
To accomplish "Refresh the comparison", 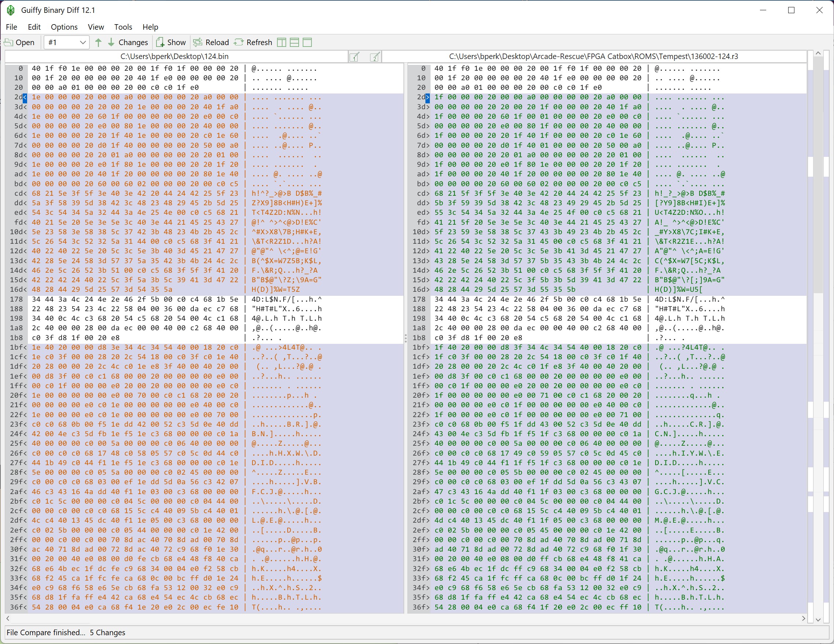I will [253, 43].
